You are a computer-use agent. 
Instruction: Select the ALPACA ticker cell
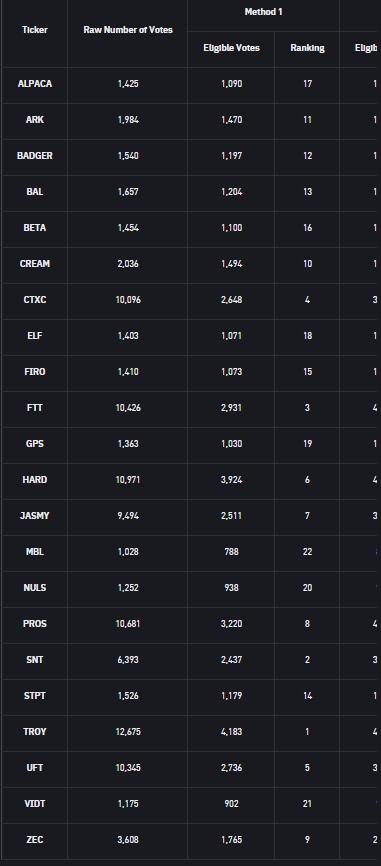[x=34, y=84]
